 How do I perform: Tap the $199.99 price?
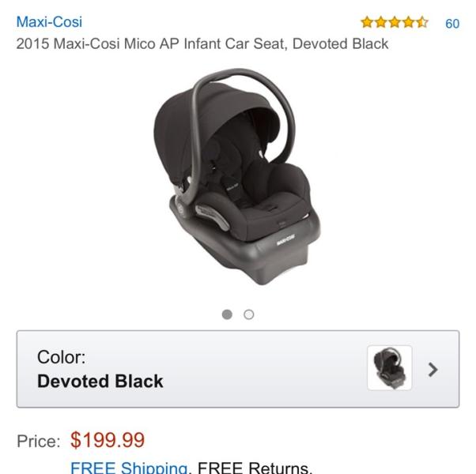click(108, 440)
